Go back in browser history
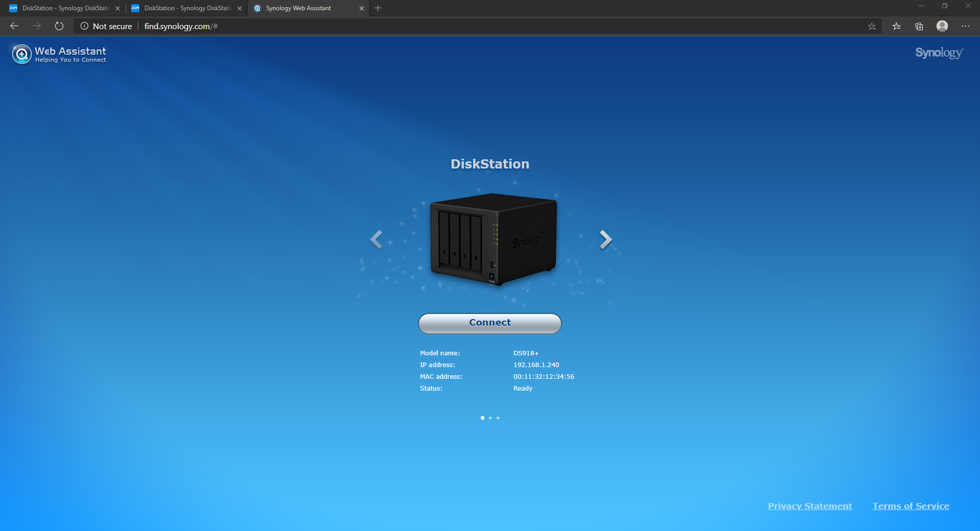980x531 pixels. coord(14,26)
